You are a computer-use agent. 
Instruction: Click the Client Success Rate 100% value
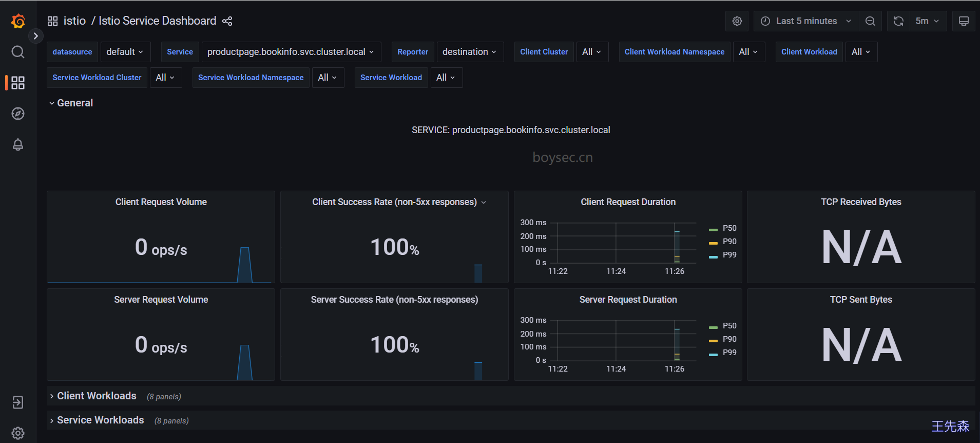pyautogui.click(x=394, y=248)
